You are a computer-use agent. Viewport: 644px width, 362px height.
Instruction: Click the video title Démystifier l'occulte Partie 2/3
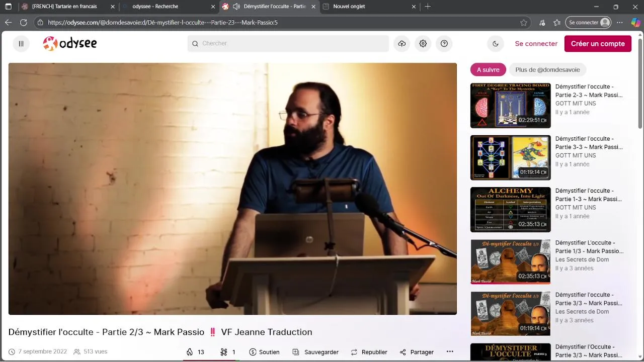pyautogui.click(x=160, y=332)
